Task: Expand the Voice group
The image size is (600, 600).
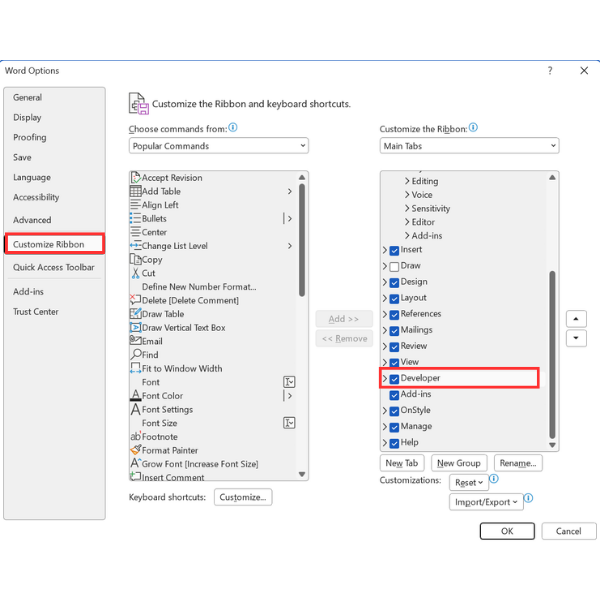Action: pyautogui.click(x=407, y=195)
